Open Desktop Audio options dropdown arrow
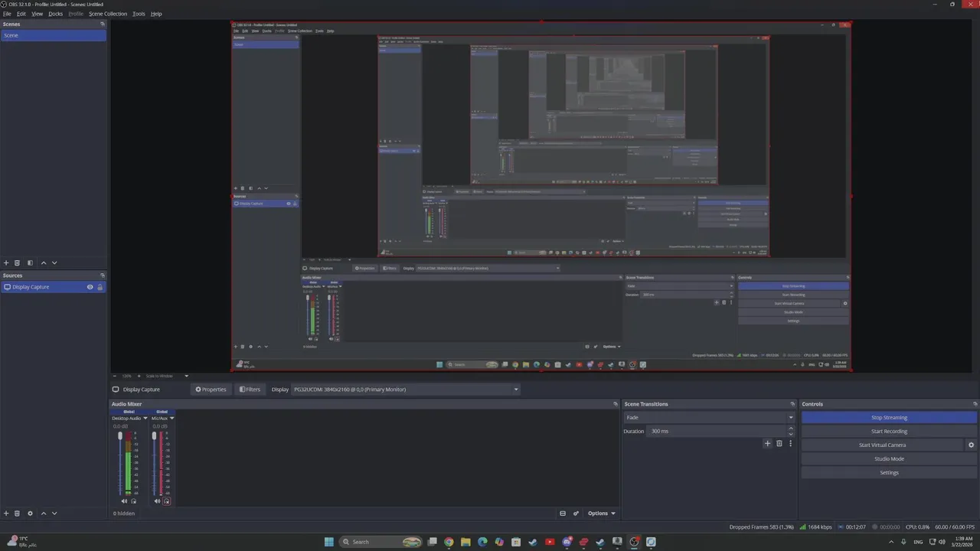The height and width of the screenshot is (551, 980). (145, 419)
